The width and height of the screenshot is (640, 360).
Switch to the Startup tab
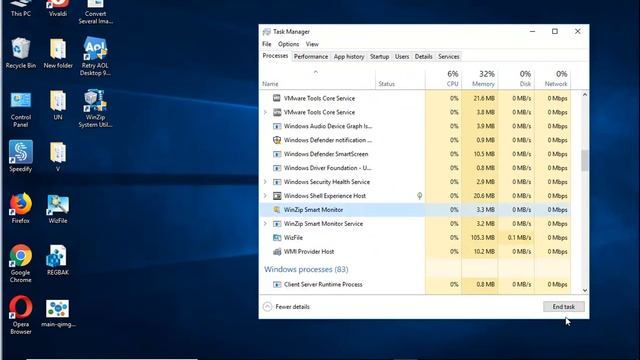(x=379, y=57)
